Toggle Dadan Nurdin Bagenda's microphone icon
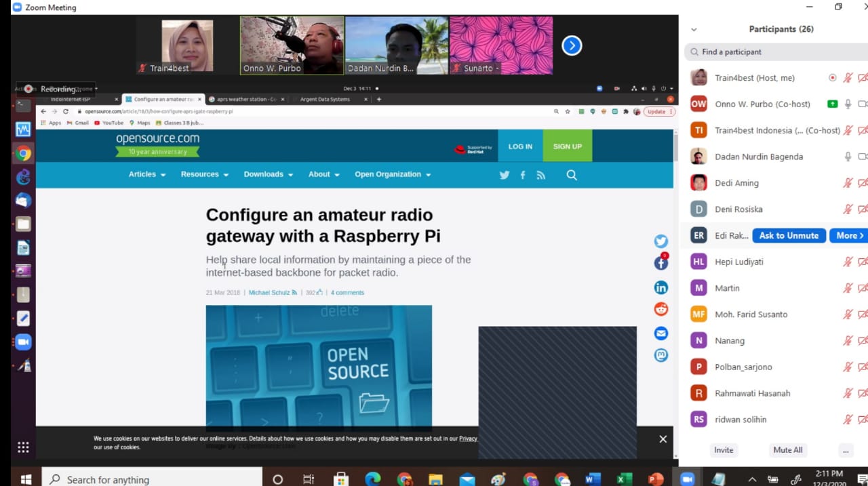This screenshot has width=868, height=486. point(848,157)
